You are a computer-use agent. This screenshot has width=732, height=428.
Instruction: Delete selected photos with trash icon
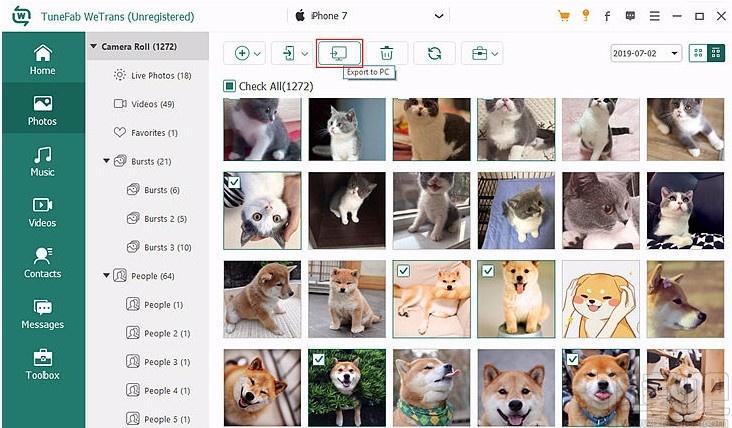click(x=387, y=53)
